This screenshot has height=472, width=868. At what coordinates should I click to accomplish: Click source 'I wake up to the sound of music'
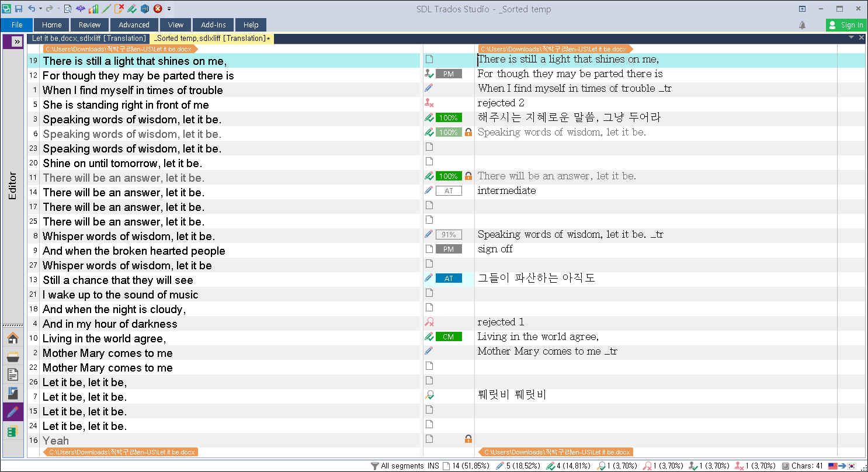tap(120, 295)
